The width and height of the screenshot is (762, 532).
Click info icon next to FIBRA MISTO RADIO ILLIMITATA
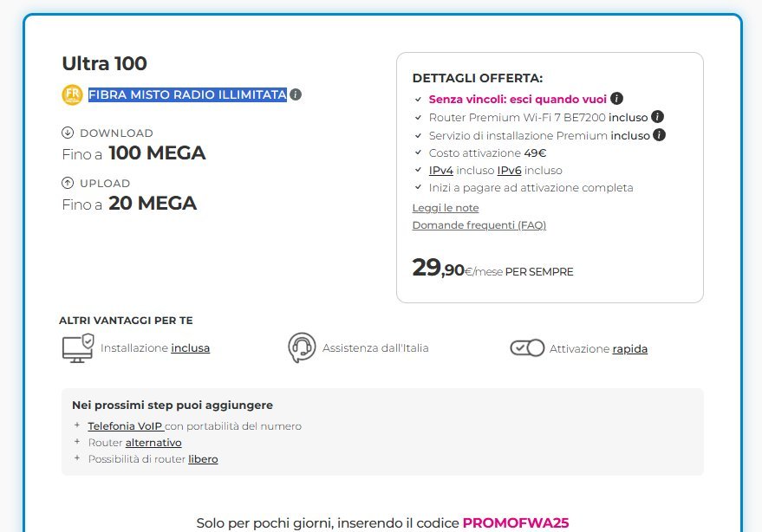(x=296, y=94)
